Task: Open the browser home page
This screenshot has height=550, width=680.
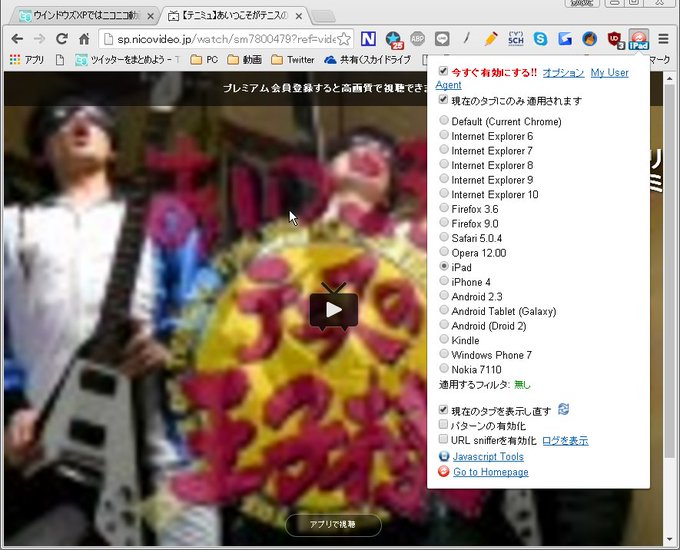Action: coord(84,39)
